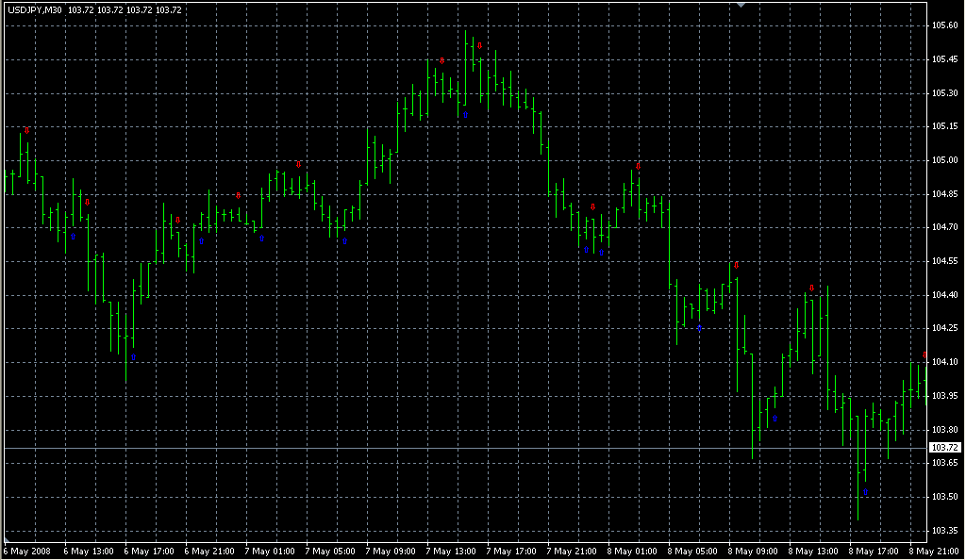Click the blue arrow near 105.20 around 7 May 13:00
966x560 pixels.
[x=465, y=115]
